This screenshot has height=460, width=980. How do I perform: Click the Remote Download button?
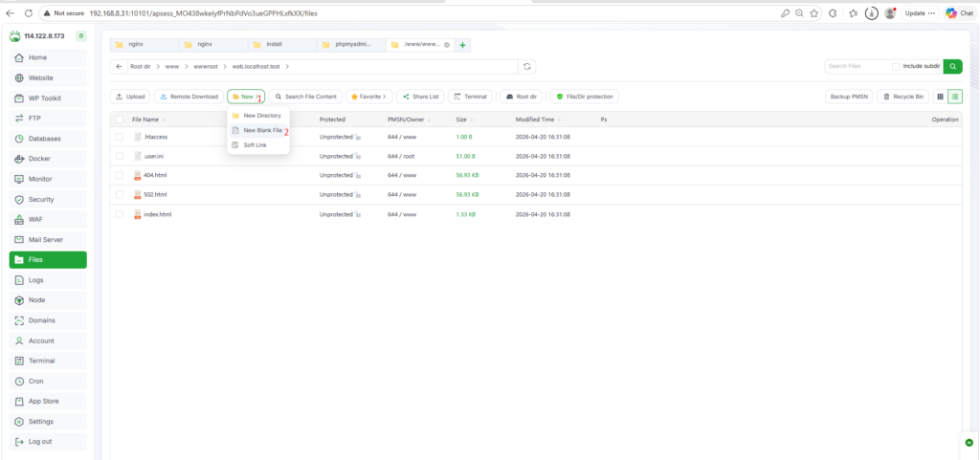[189, 97]
